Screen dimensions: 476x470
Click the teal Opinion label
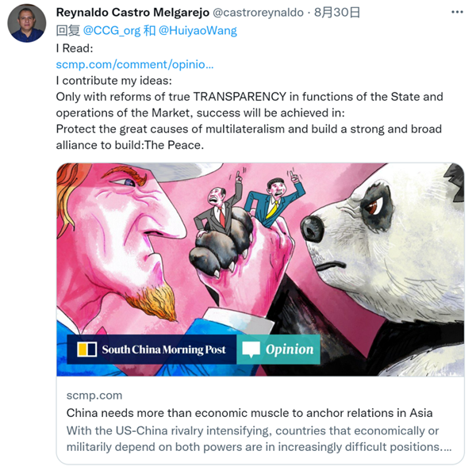coord(278,350)
